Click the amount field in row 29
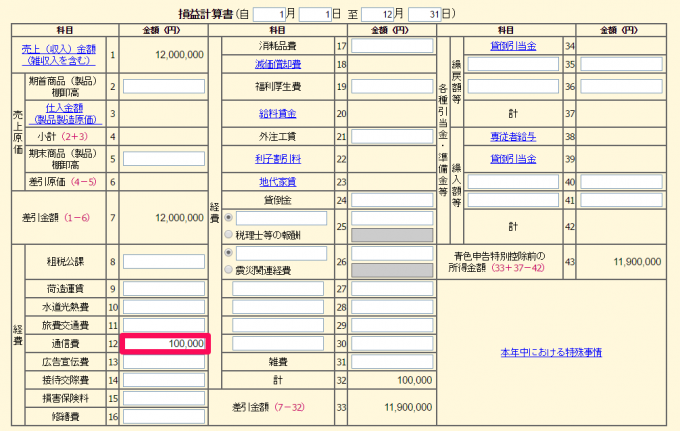 point(392,325)
